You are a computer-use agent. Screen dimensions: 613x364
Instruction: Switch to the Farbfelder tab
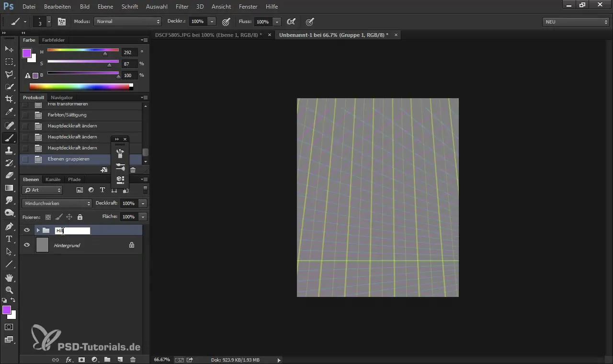(x=53, y=40)
